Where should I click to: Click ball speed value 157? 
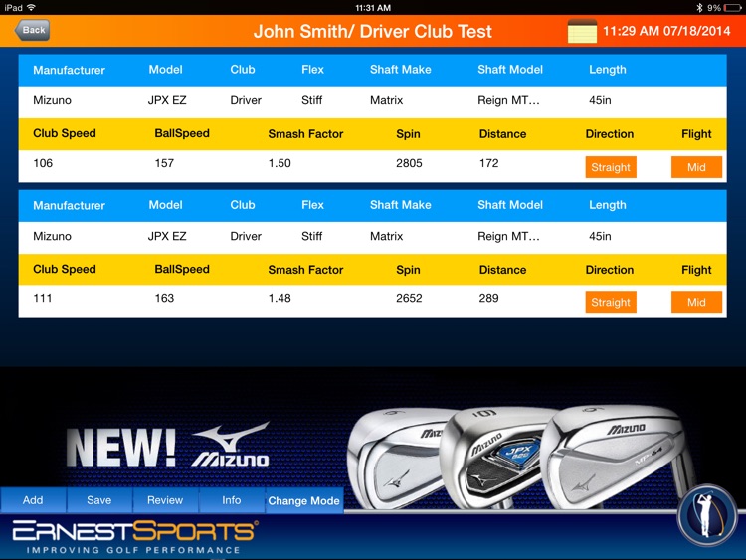(x=164, y=163)
